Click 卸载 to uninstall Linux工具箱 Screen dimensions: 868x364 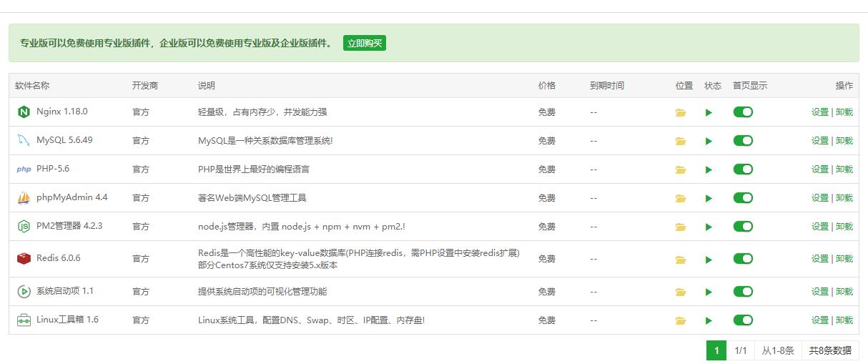click(844, 320)
